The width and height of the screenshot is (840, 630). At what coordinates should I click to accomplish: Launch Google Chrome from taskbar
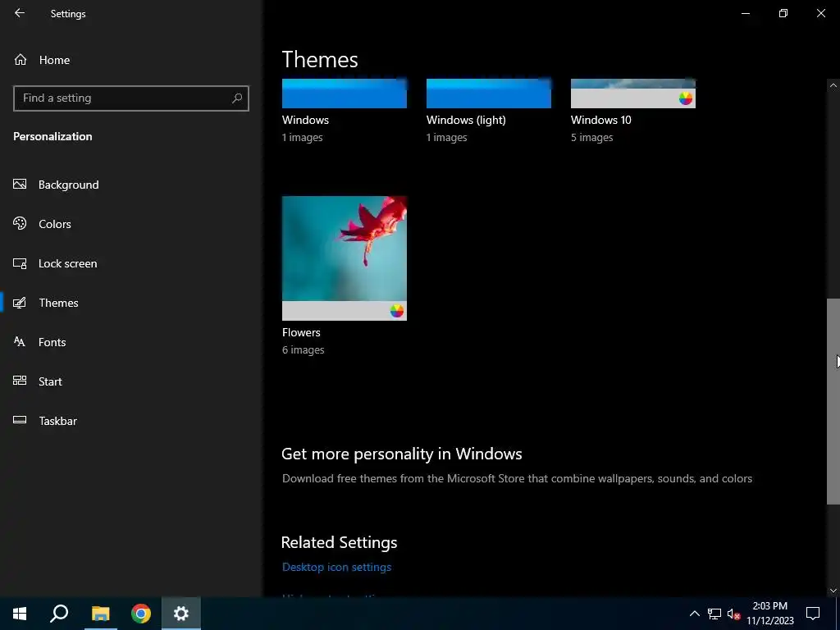point(141,614)
